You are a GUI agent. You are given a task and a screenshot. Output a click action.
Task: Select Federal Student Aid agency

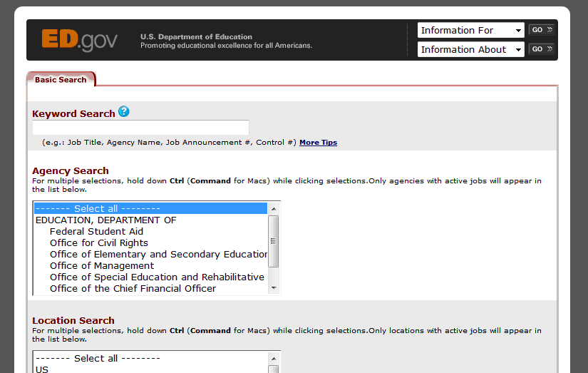click(x=96, y=232)
